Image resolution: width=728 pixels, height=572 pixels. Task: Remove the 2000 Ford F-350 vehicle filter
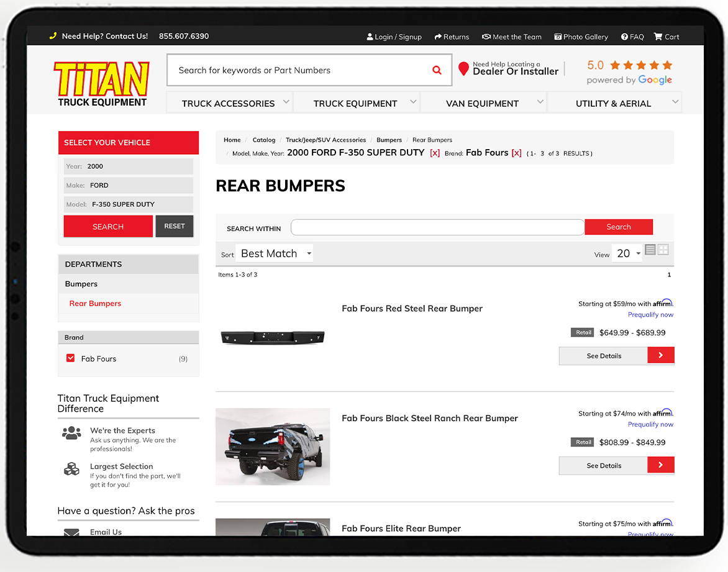point(435,153)
